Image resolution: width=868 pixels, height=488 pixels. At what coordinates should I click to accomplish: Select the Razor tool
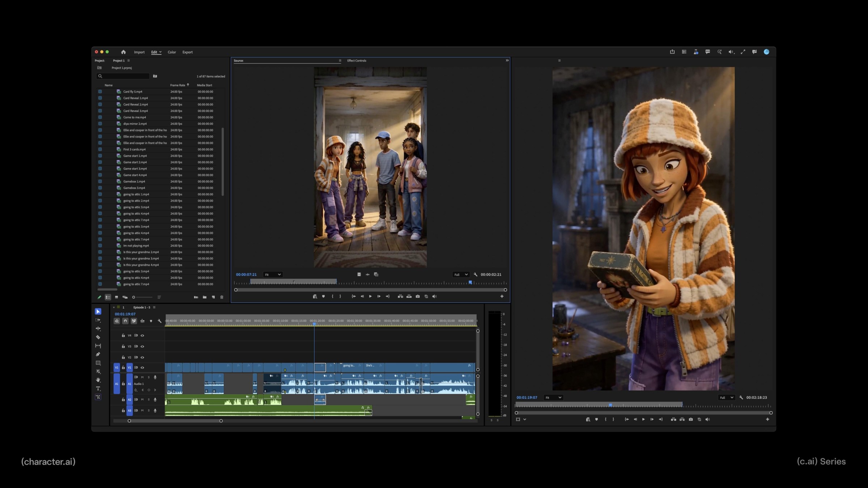pos(98,337)
